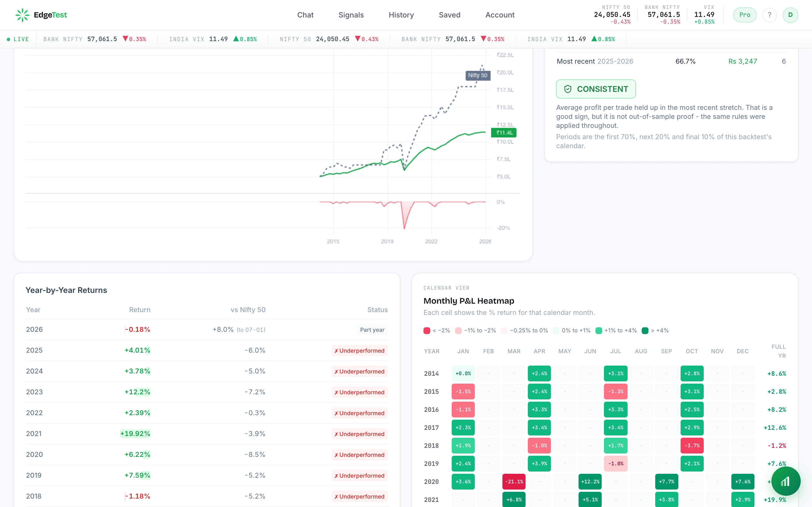The height and width of the screenshot is (507, 812).
Task: Open the Chat tab
Action: point(305,15)
